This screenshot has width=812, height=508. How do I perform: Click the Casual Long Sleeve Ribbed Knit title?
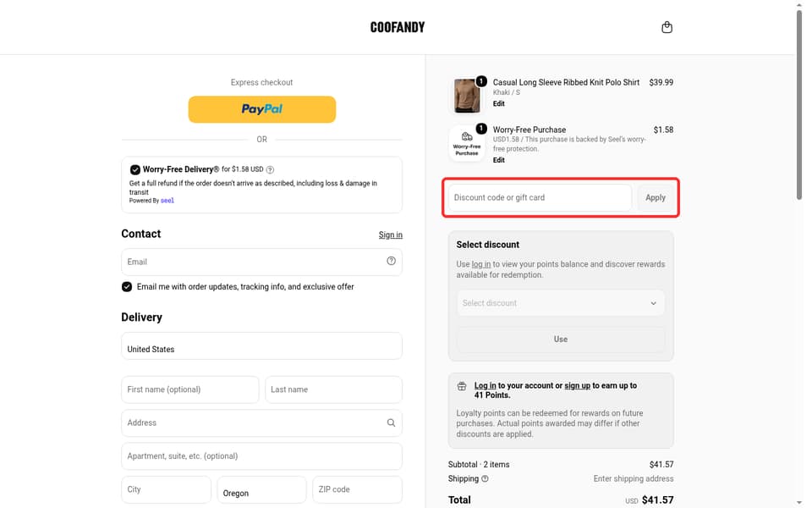point(566,82)
